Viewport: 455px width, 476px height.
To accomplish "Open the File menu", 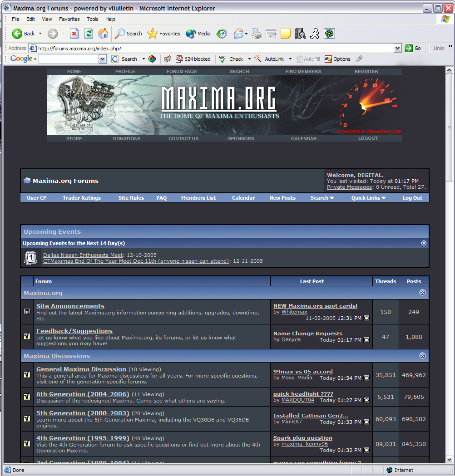I will tap(15, 19).
